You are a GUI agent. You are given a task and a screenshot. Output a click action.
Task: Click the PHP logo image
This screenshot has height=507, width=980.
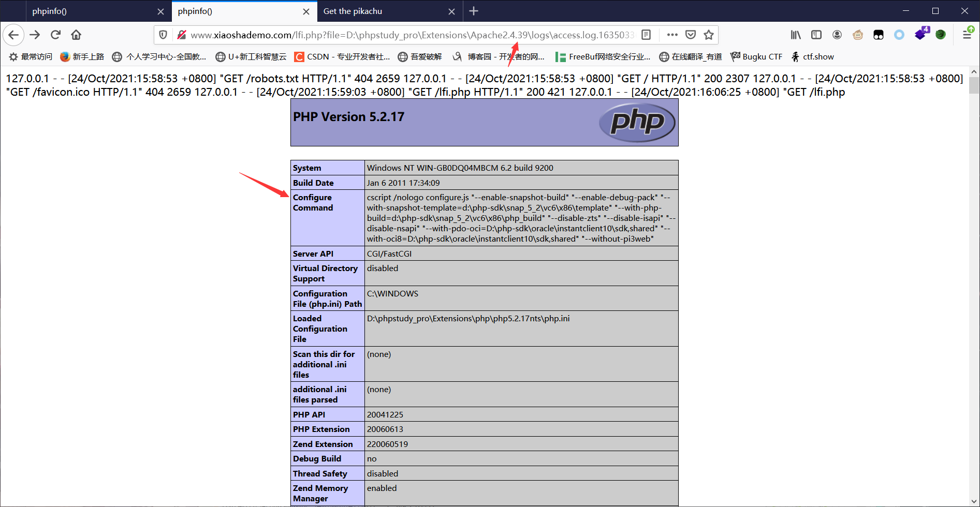pos(637,123)
